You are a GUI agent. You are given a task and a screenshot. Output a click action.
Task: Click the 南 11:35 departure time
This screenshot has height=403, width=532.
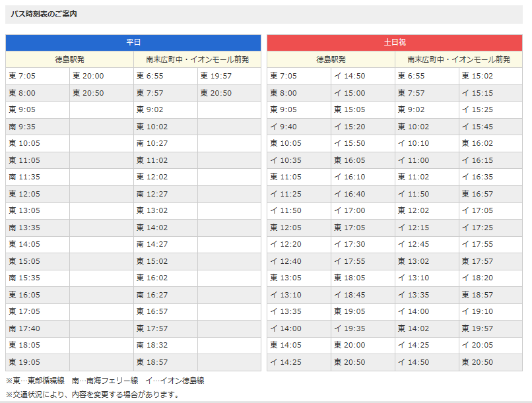tap(24, 177)
